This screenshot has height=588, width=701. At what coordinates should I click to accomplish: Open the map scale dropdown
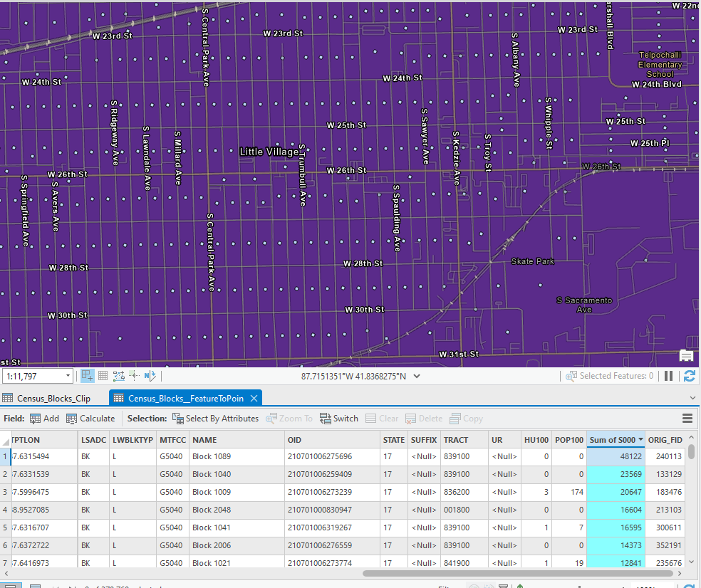pyautogui.click(x=68, y=376)
